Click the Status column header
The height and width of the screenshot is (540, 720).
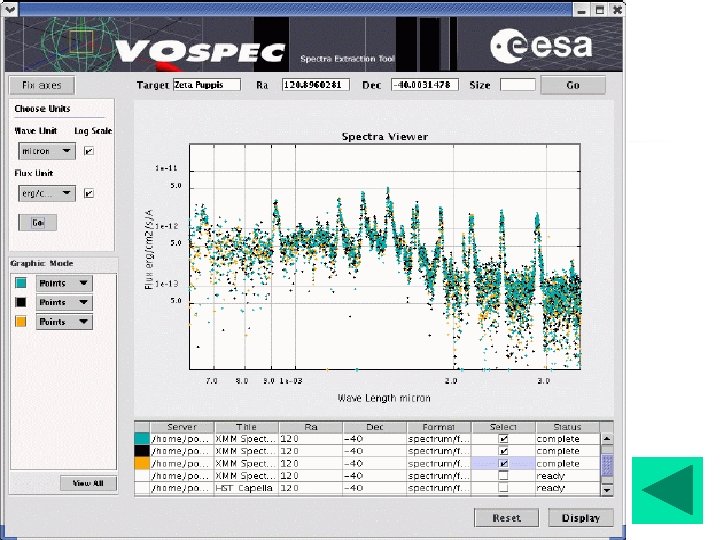(x=567, y=427)
